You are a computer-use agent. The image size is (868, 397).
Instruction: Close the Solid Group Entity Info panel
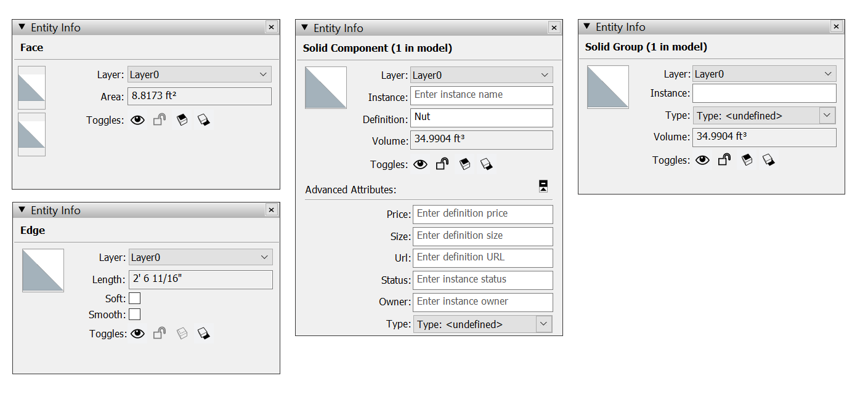tap(836, 27)
